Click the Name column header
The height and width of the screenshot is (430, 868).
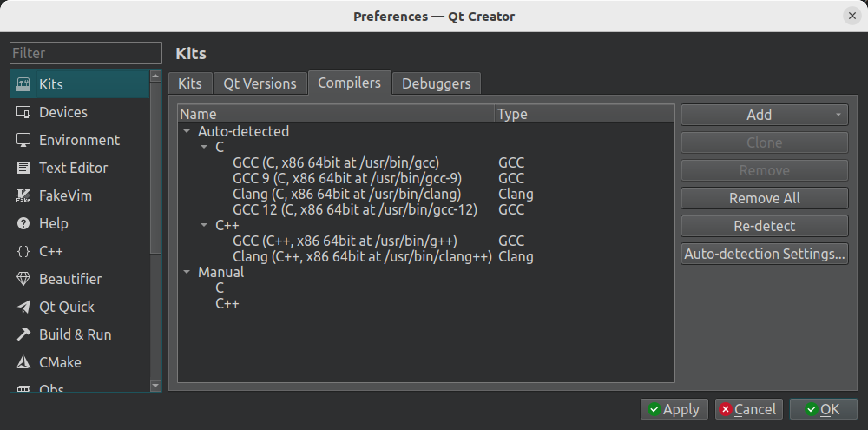pos(336,114)
